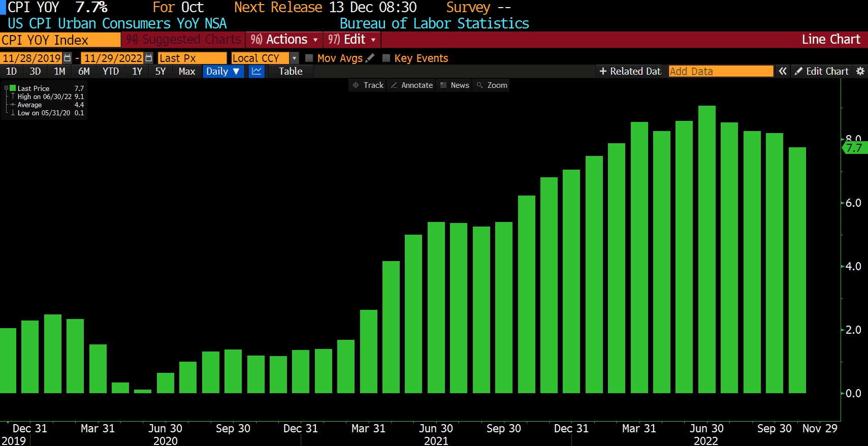Select the 5Y range tab

(x=160, y=72)
